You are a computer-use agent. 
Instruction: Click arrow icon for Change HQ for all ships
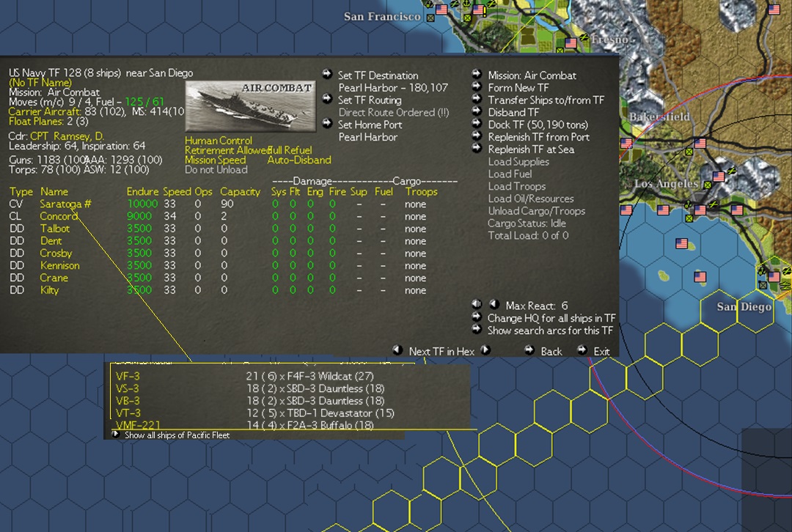tap(477, 317)
